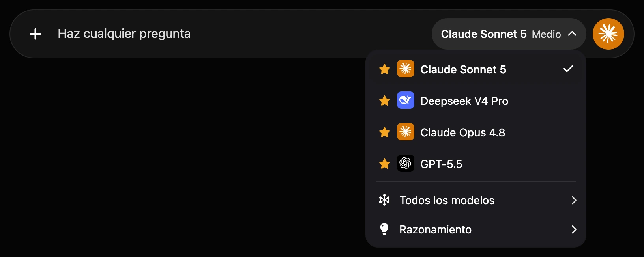Select Deepseek V4 Pro from the list
This screenshot has width=644, height=257.
[x=476, y=101]
